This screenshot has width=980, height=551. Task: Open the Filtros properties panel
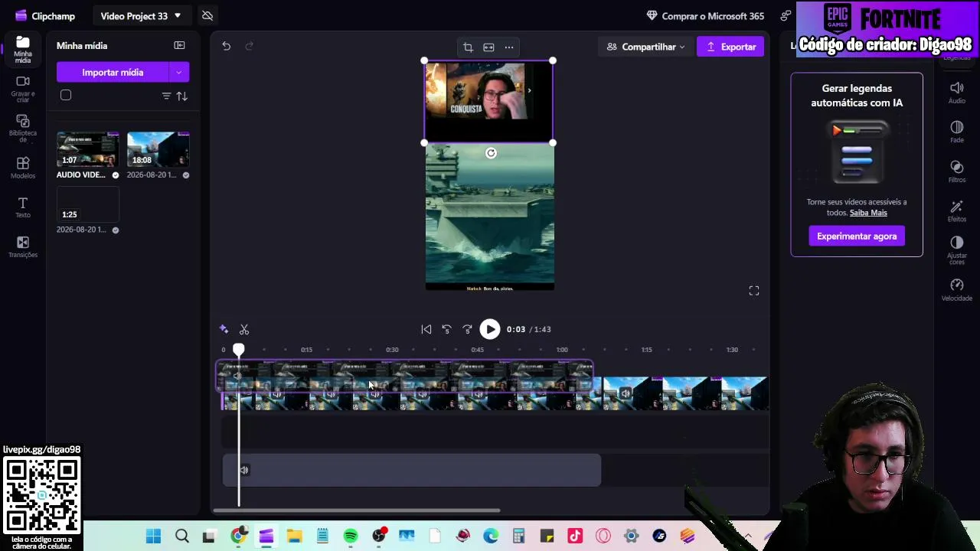pyautogui.click(x=957, y=171)
